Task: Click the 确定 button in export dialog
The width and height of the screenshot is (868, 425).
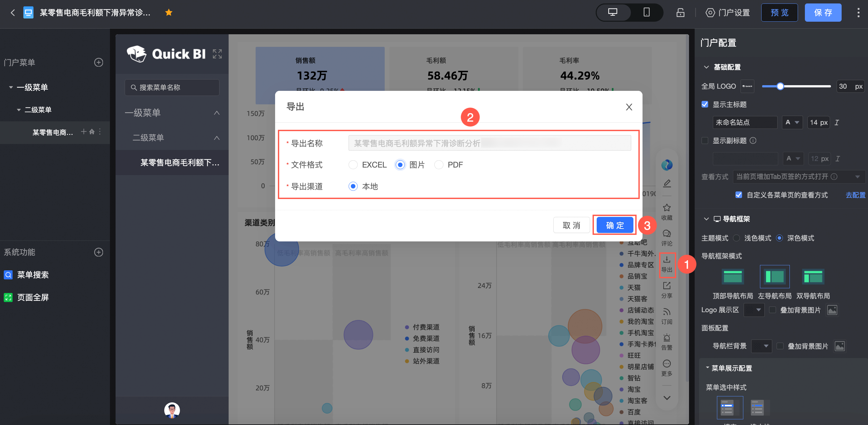Action: (x=614, y=225)
